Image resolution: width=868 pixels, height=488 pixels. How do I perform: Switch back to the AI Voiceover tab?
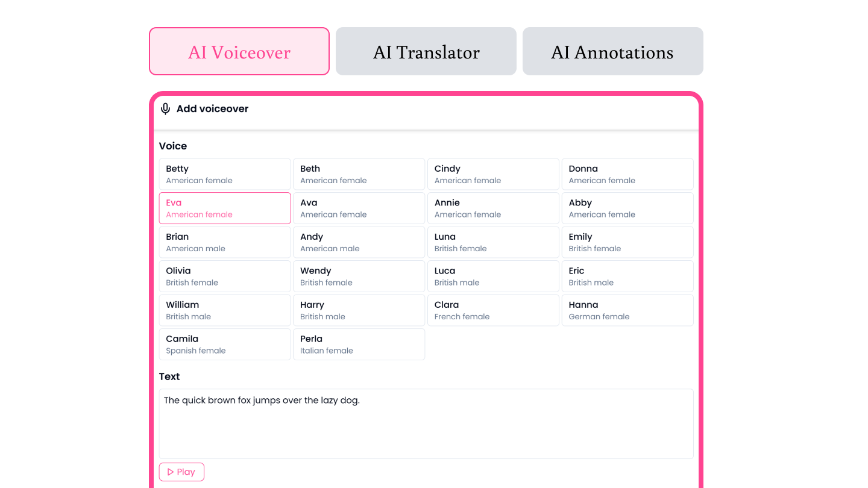click(x=239, y=52)
